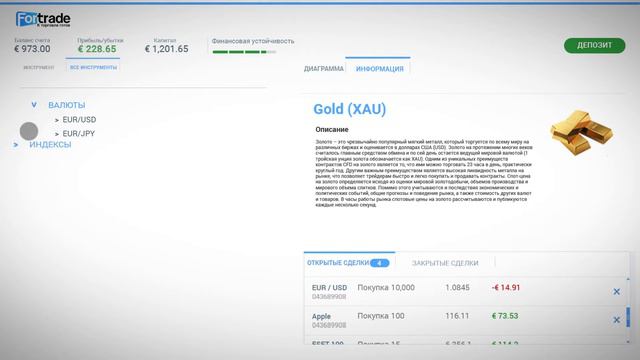
Task: Click the account balance € 973.00
Action: [32, 49]
